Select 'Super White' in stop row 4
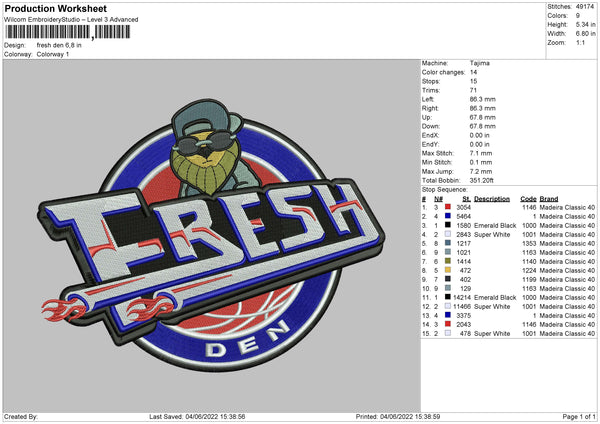 pyautogui.click(x=492, y=234)
